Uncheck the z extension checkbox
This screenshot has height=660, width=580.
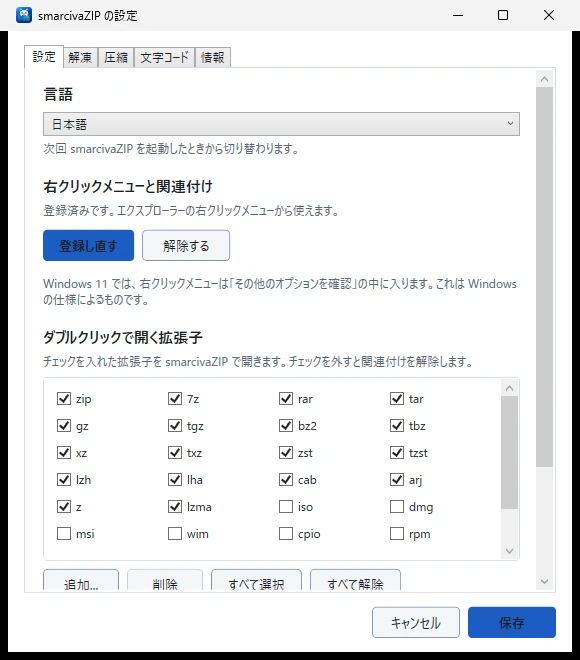[x=64, y=506]
